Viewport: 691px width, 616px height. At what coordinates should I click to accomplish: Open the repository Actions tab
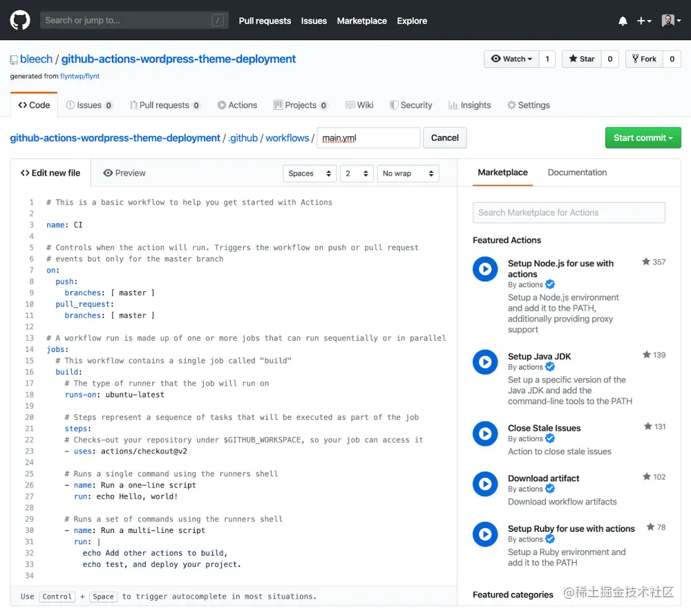pyautogui.click(x=237, y=104)
